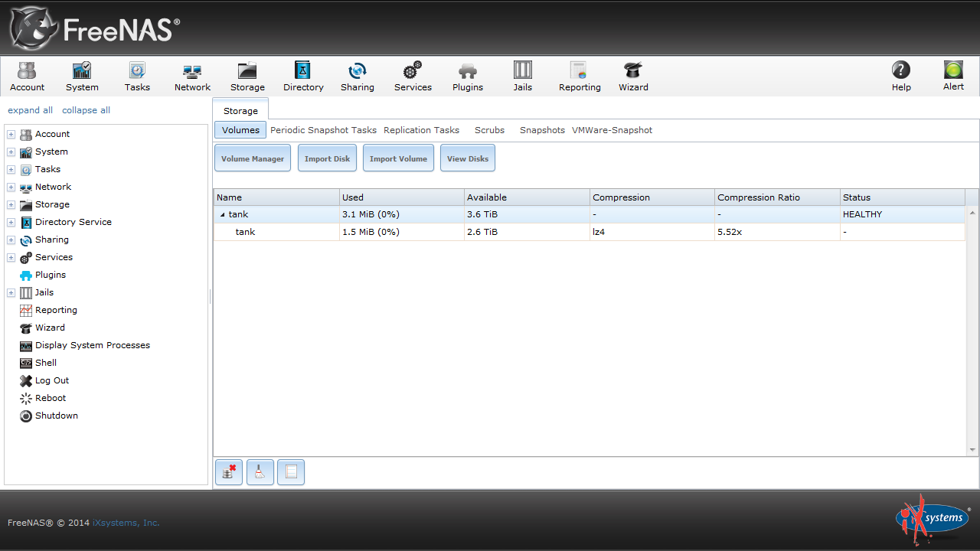Click the scrub volume broom icon
Image resolution: width=980 pixels, height=551 pixels.
coord(260,472)
